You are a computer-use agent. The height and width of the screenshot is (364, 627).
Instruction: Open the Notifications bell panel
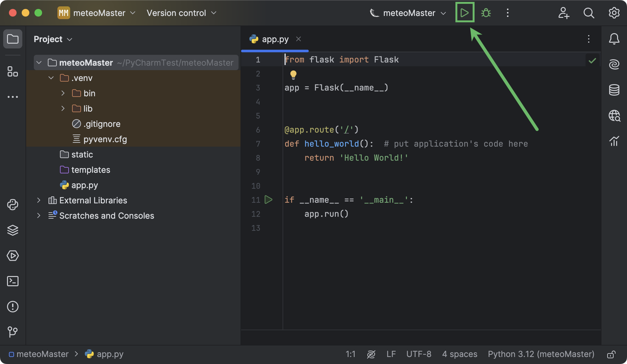click(x=614, y=39)
